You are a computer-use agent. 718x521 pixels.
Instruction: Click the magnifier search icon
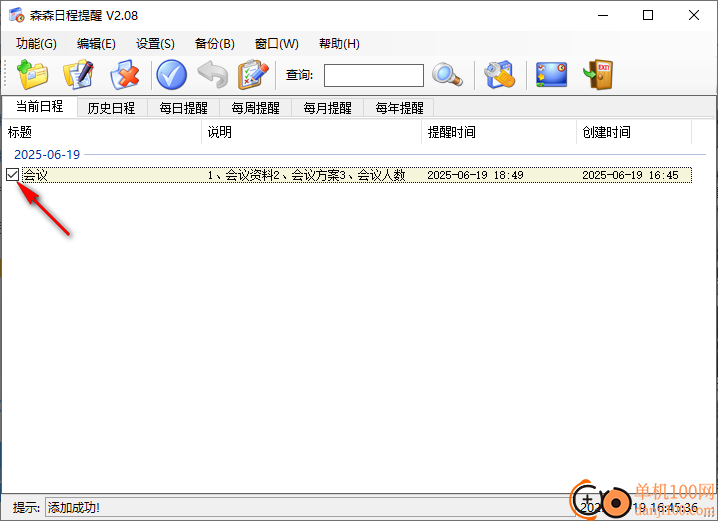[x=447, y=75]
